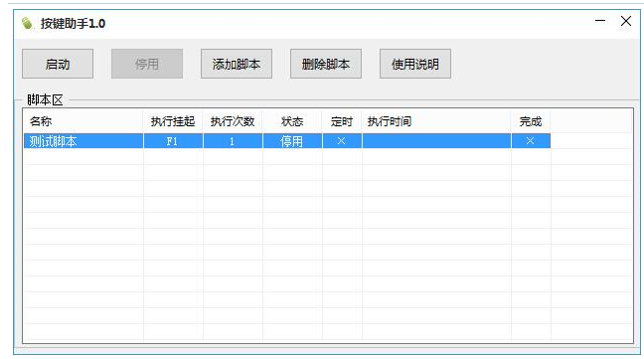This screenshot has width=644, height=359.
Task: Click the execution count cell showing 1
Action: (x=233, y=141)
